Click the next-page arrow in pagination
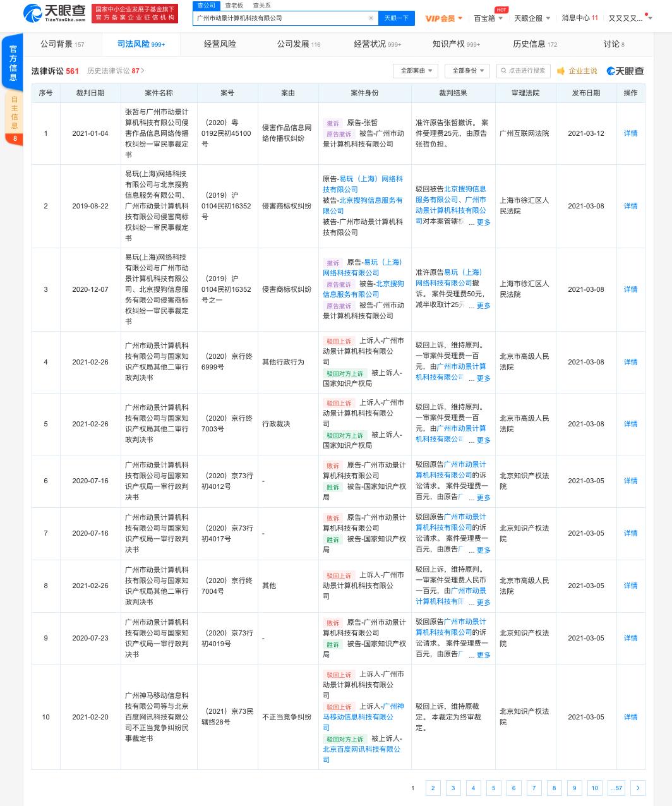 coord(637,788)
